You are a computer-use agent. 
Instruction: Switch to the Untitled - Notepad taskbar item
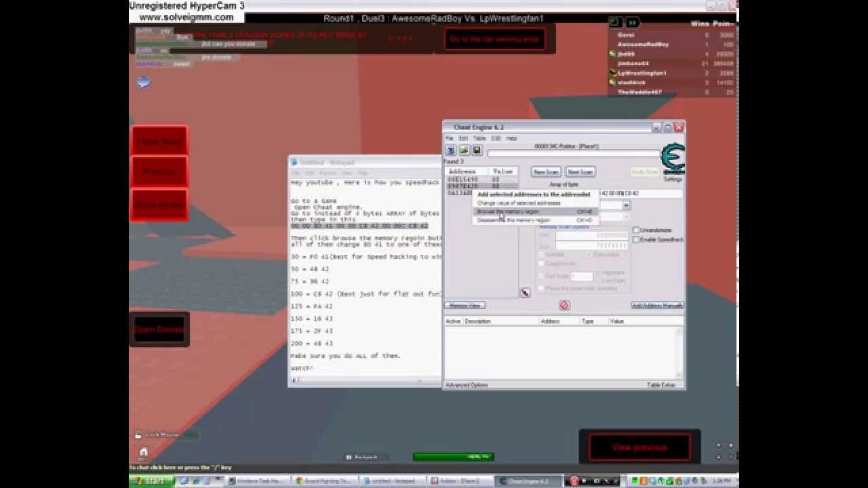(x=393, y=481)
